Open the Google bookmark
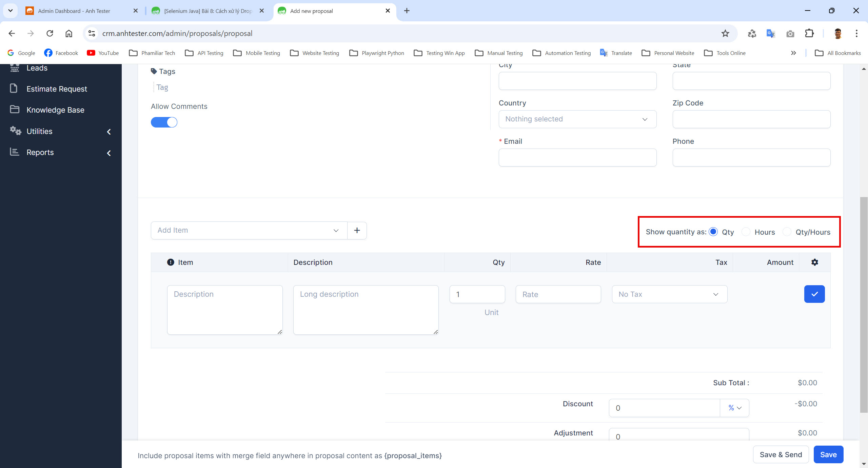The height and width of the screenshot is (468, 868). click(x=21, y=53)
